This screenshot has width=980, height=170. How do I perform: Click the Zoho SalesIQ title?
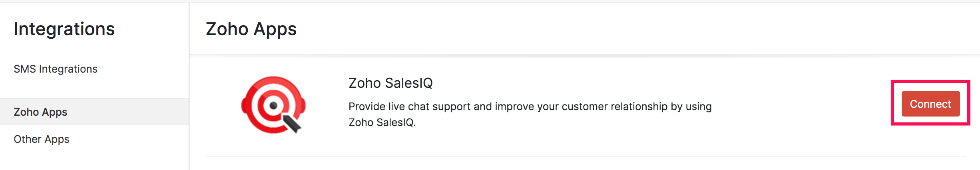click(390, 83)
